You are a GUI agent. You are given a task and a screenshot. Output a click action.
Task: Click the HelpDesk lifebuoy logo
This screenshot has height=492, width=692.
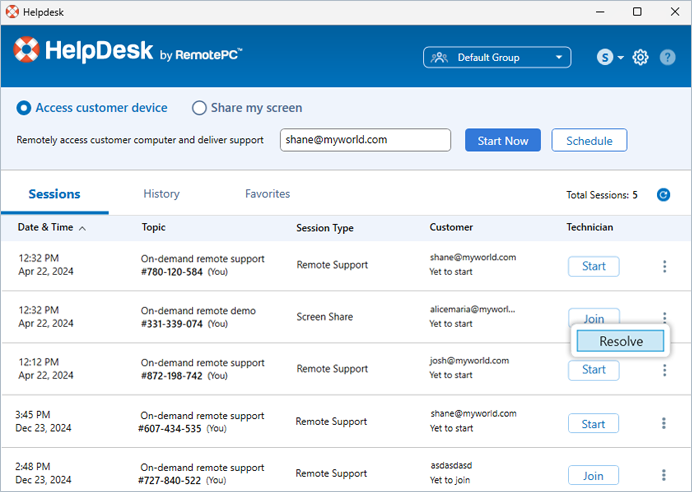pos(27,50)
